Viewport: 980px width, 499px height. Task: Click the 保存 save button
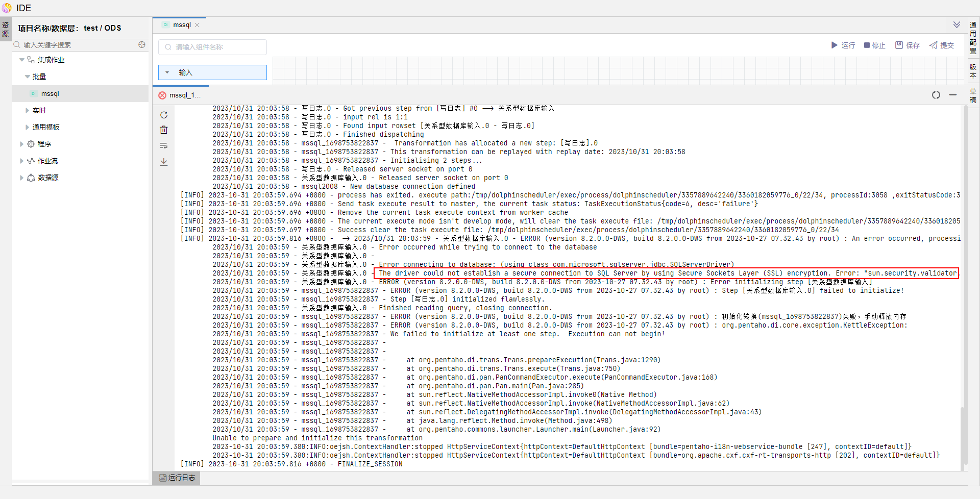coord(908,45)
